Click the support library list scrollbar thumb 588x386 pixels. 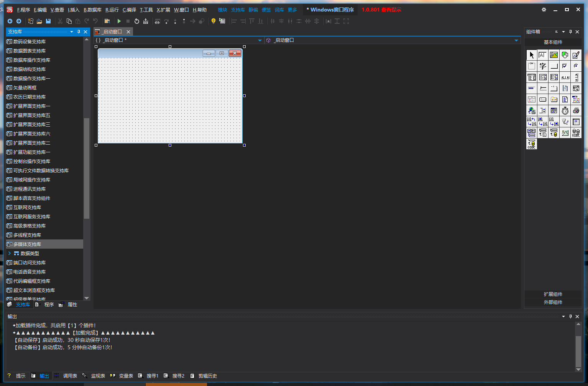click(87, 168)
